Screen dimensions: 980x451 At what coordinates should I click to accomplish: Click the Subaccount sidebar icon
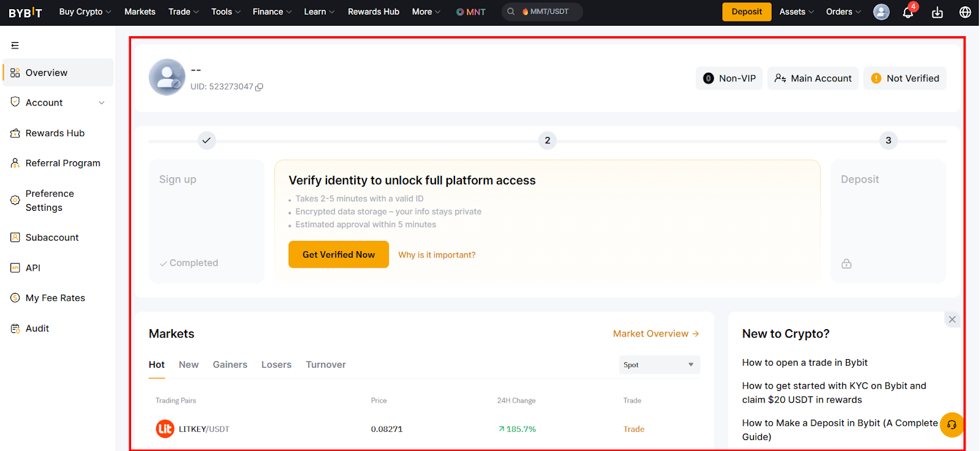15,237
